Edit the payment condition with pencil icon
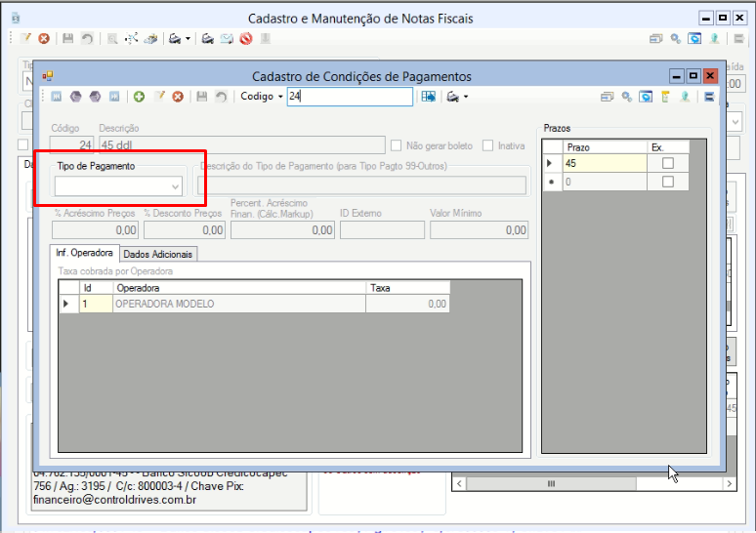756x533 pixels. click(159, 97)
